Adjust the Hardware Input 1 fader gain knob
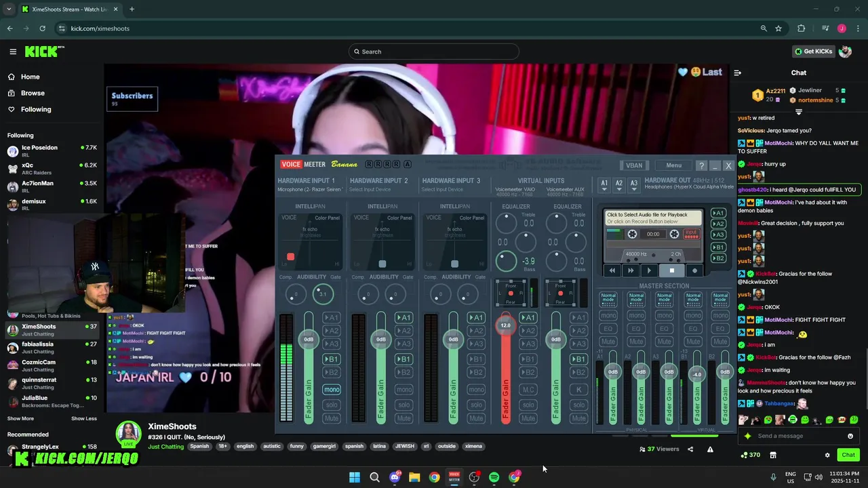Image resolution: width=868 pixels, height=488 pixels. pyautogui.click(x=309, y=339)
